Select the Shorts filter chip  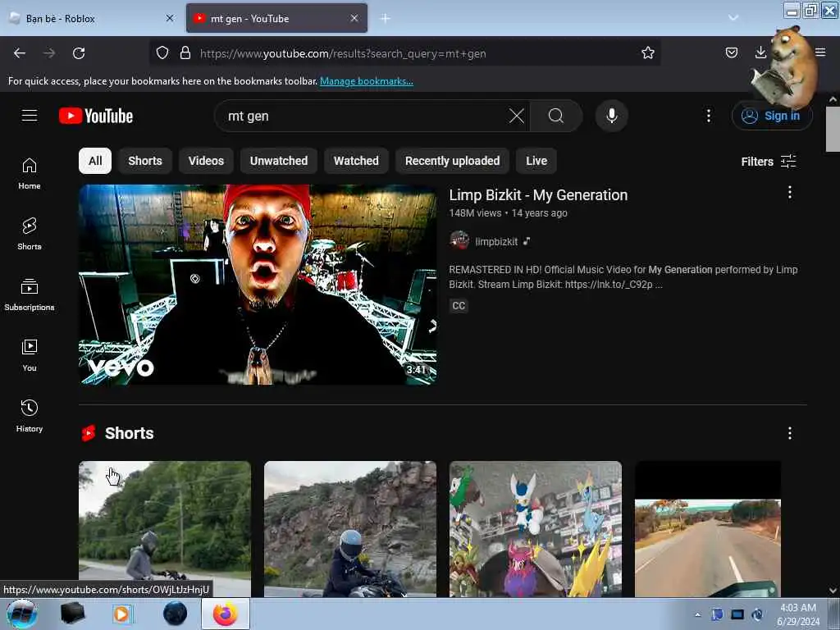coord(145,161)
